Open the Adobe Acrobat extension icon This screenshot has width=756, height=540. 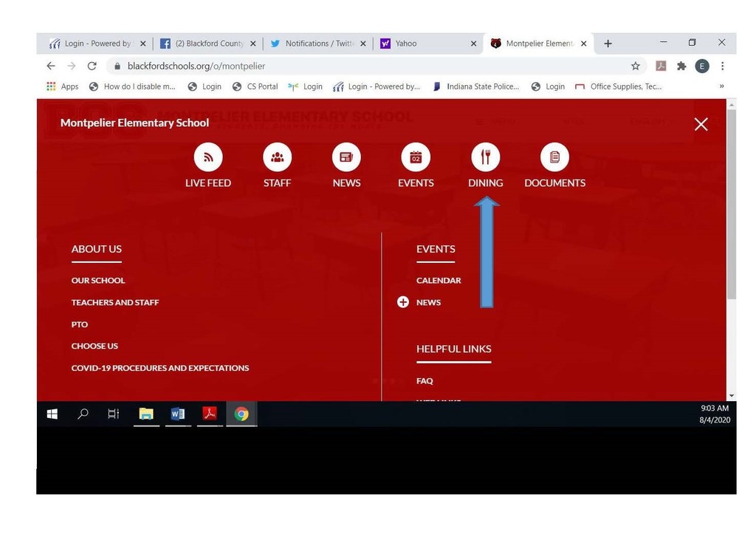click(661, 66)
